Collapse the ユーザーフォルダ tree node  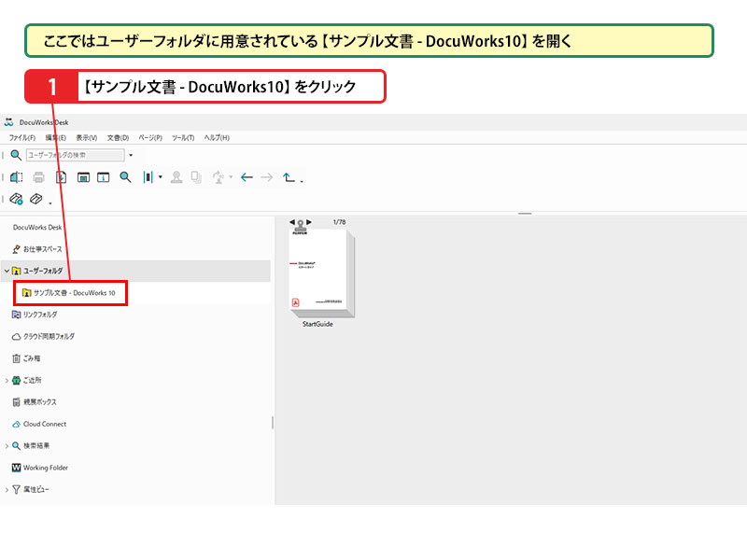click(x=7, y=271)
